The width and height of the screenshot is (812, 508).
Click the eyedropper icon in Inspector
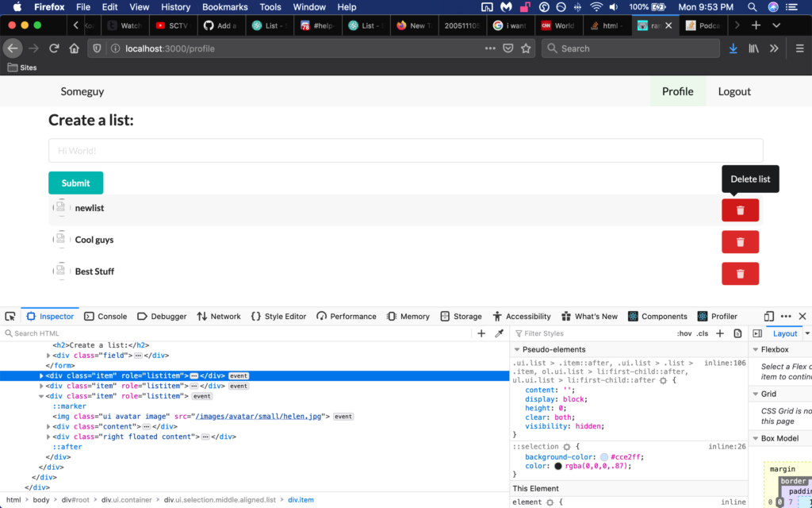pyautogui.click(x=500, y=333)
